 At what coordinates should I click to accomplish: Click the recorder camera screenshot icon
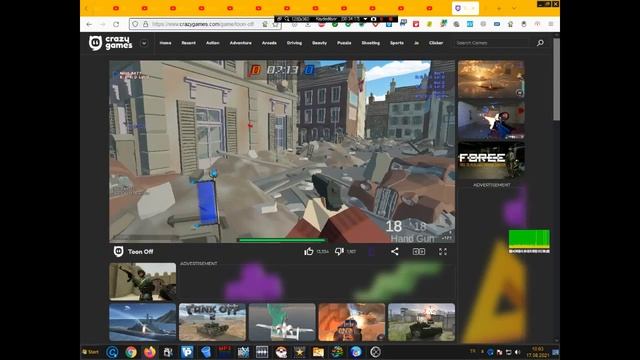(373, 19)
